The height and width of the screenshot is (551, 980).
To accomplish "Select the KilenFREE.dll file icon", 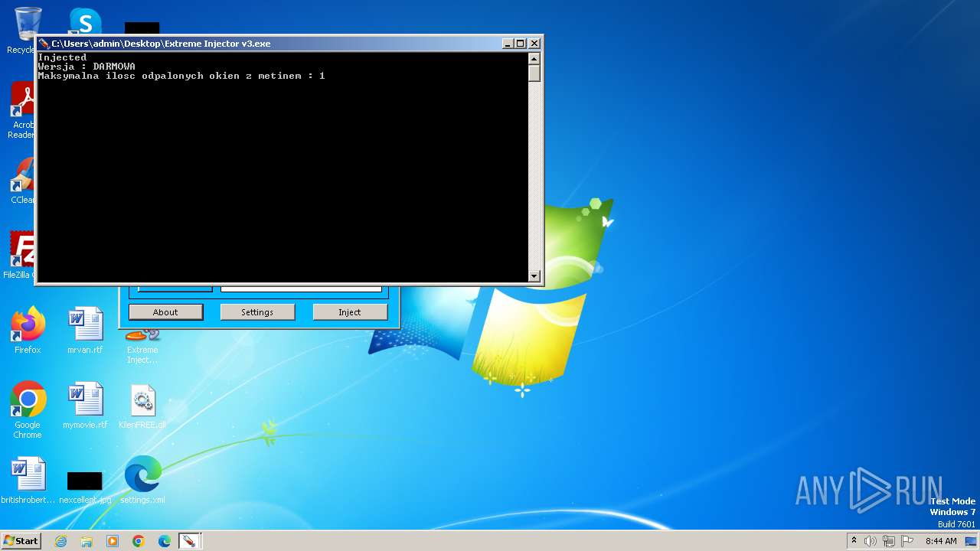I will pyautogui.click(x=142, y=405).
